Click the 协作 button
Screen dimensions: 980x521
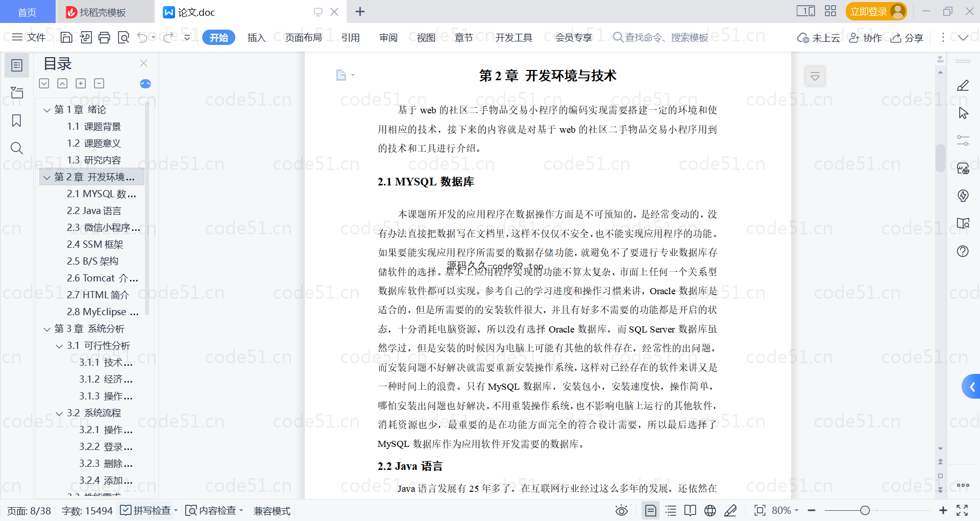pos(865,38)
